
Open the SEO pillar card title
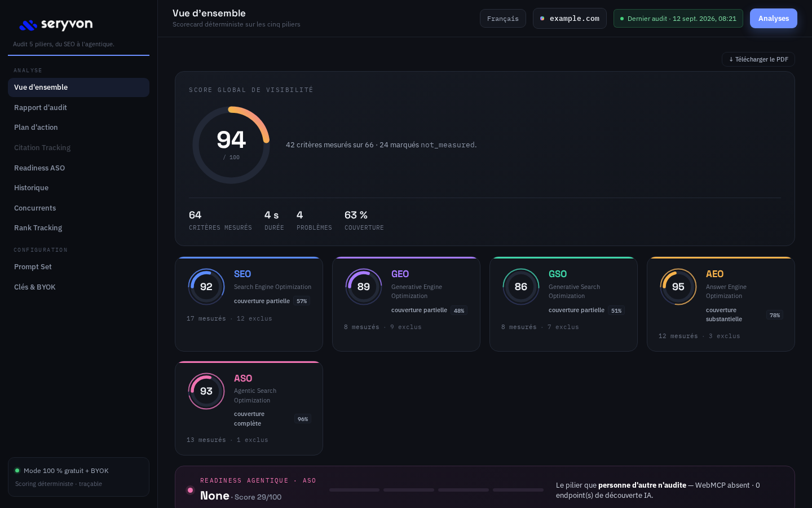tap(242, 274)
